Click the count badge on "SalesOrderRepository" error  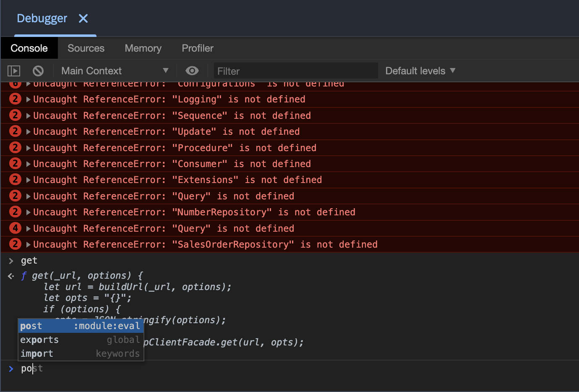(x=15, y=244)
